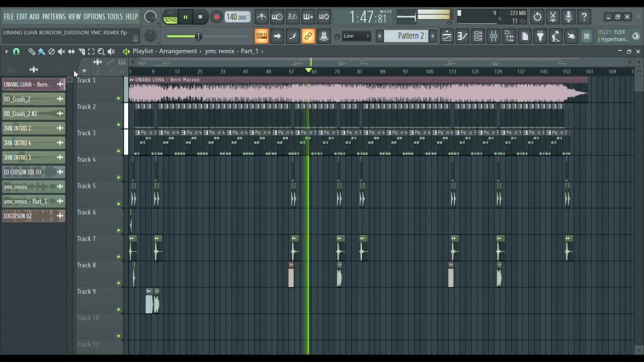The height and width of the screenshot is (362, 644).
Task: Select RD_Crash_2 #2 clip in picker
Action: [34, 114]
